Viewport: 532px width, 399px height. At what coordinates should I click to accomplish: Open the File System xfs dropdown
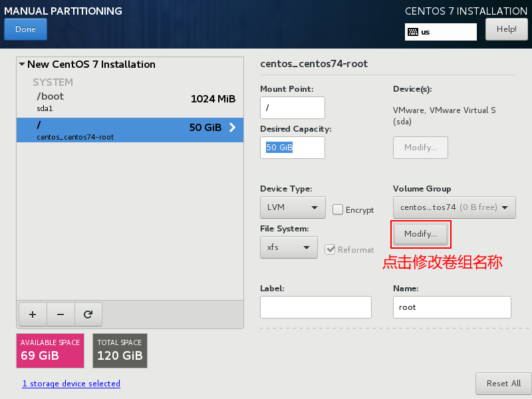(289, 247)
